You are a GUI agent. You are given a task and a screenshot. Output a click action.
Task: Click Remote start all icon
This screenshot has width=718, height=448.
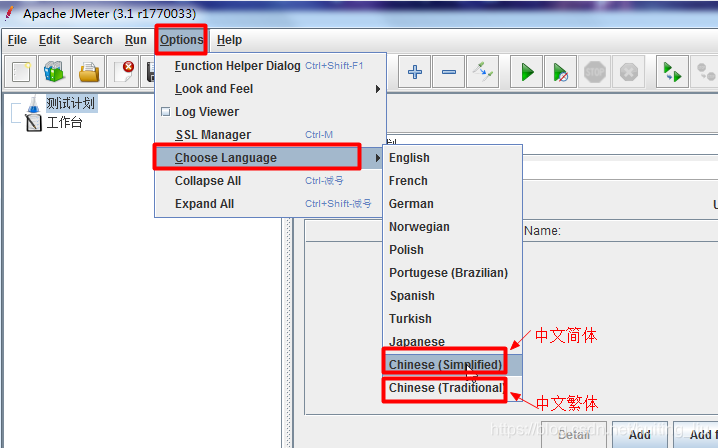point(672,72)
